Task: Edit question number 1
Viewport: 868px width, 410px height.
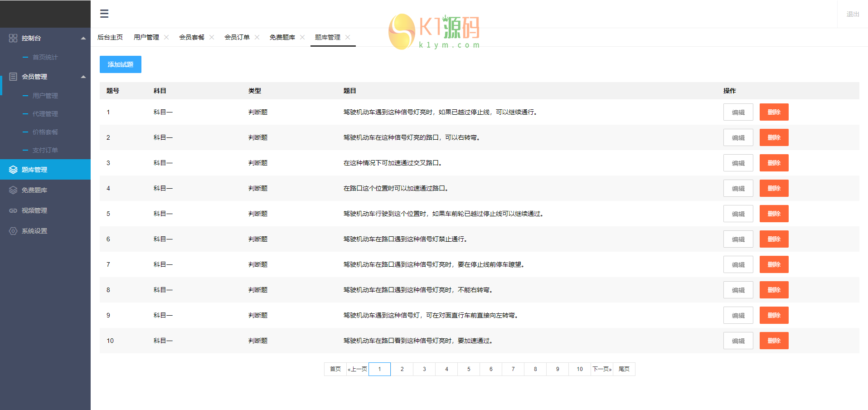Action: pos(738,112)
